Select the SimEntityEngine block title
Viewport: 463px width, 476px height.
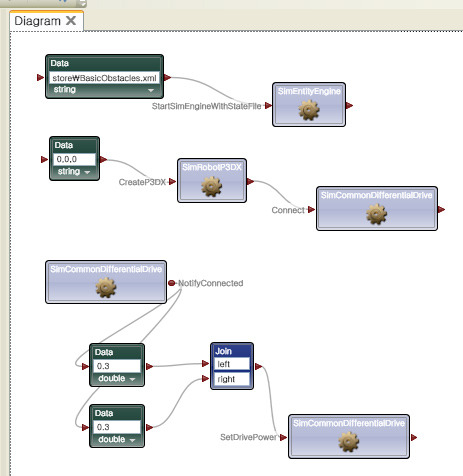[x=309, y=91]
